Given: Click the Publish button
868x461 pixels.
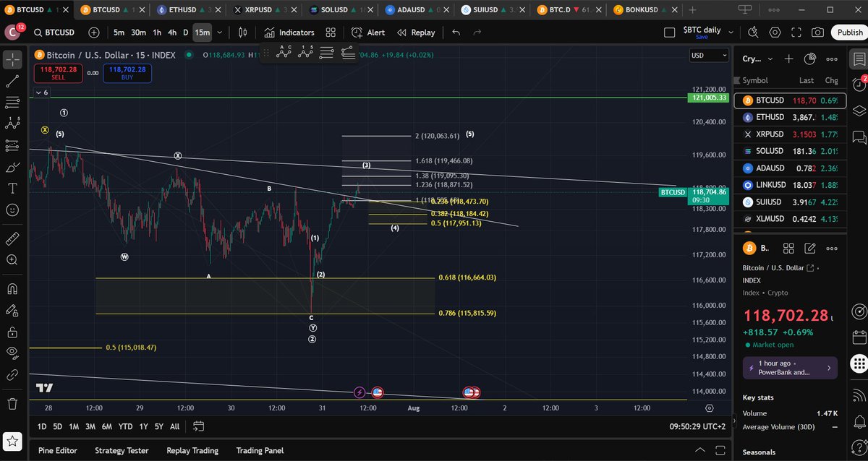Looking at the screenshot, I should tap(848, 33).
